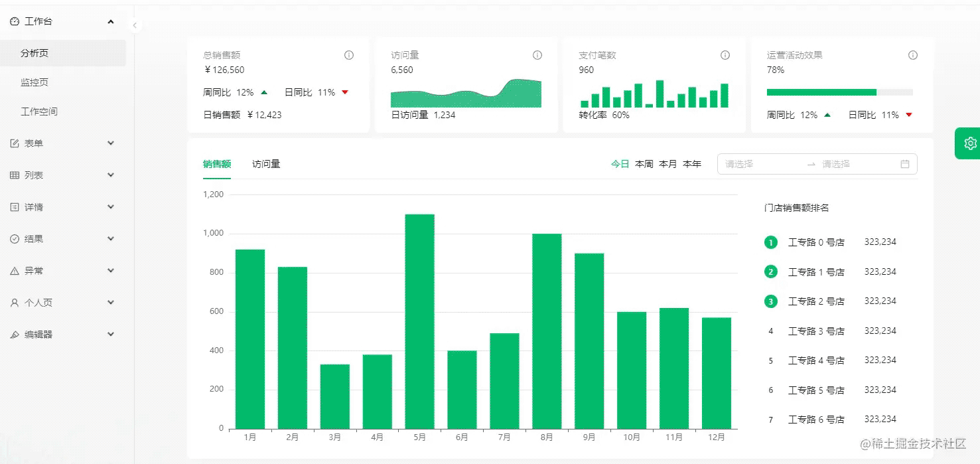Viewport: 980px width, 464px height.
Task: Expand the 列表 menu chevron
Action: 111,175
